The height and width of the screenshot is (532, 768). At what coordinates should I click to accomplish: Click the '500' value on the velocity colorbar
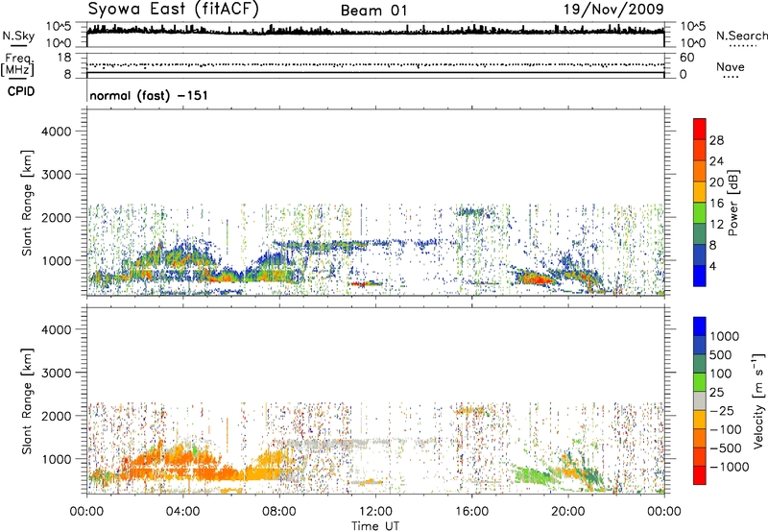pos(721,354)
